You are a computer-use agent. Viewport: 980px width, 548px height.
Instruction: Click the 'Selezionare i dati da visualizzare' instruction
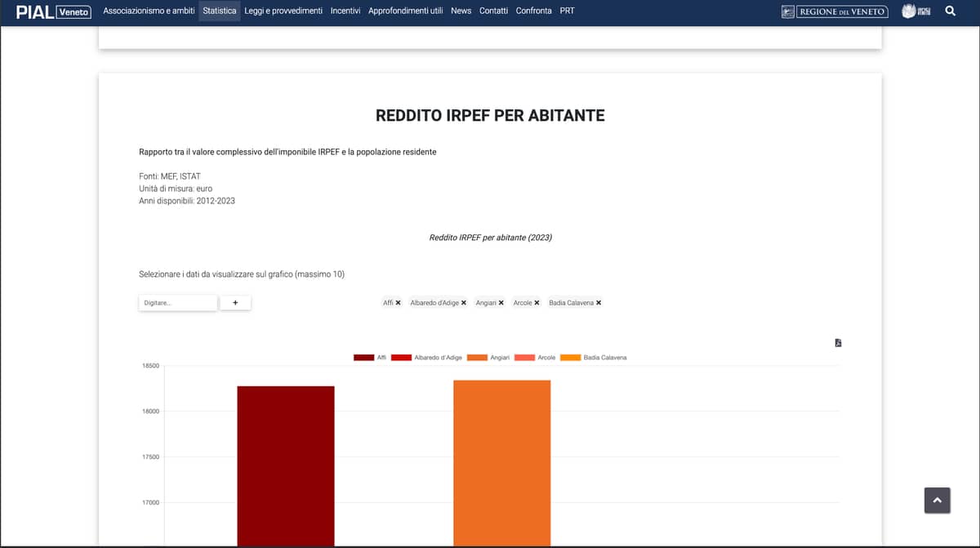[x=242, y=274]
